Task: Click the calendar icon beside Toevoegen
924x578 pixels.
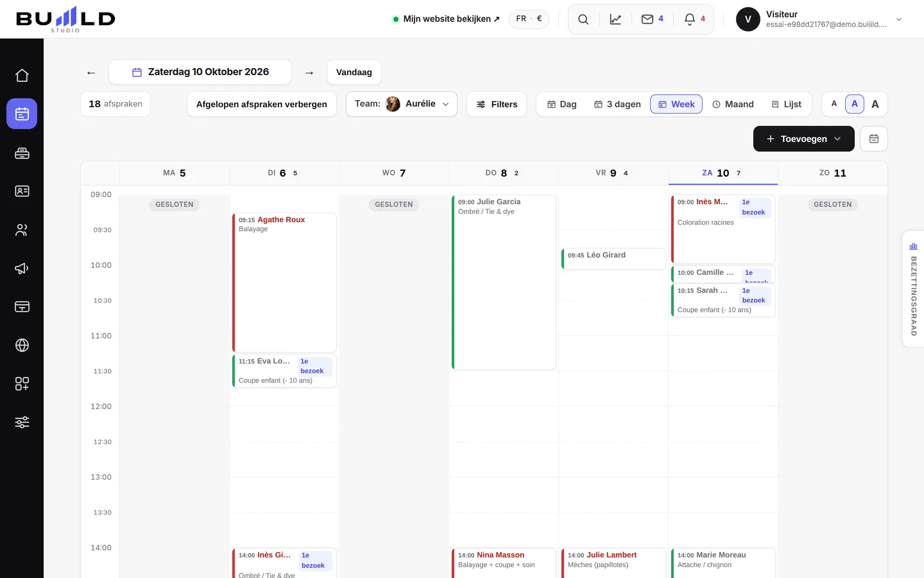Action: coord(874,139)
